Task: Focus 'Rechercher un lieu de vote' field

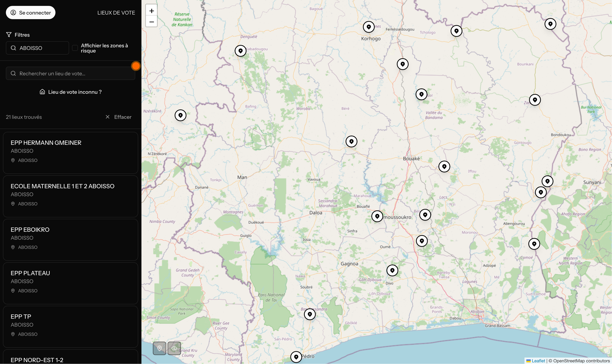Action: [71, 73]
